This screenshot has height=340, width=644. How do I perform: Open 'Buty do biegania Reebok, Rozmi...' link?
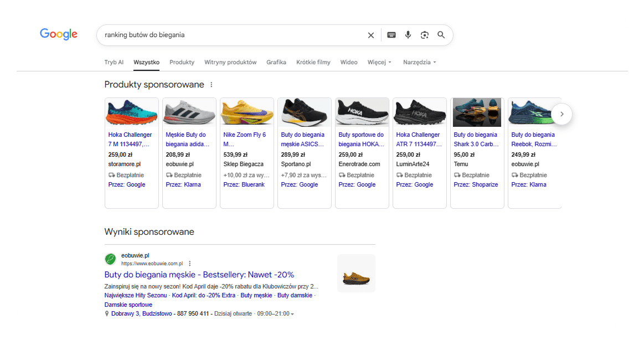click(534, 139)
